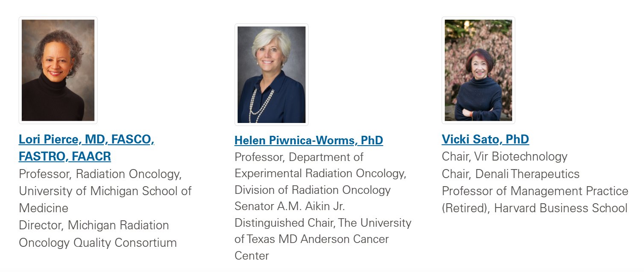The width and height of the screenshot is (644, 272).
Task: Click the Senator A.M. Aikin Jr. text
Action: (x=290, y=206)
